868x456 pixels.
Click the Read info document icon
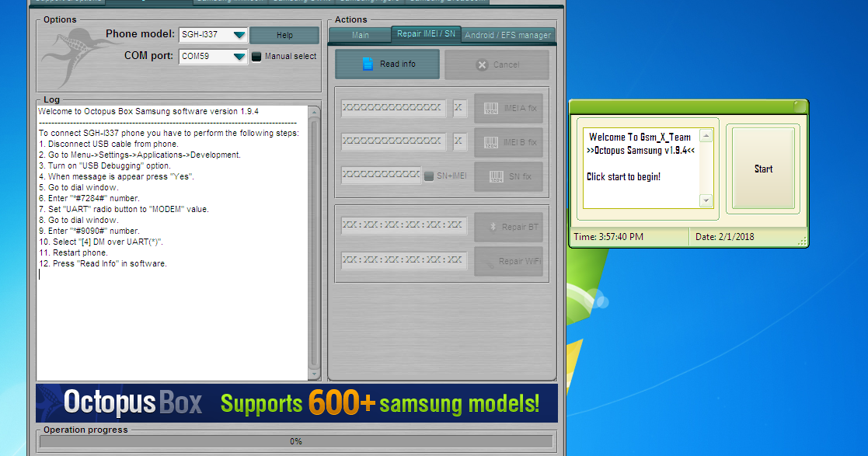click(368, 64)
